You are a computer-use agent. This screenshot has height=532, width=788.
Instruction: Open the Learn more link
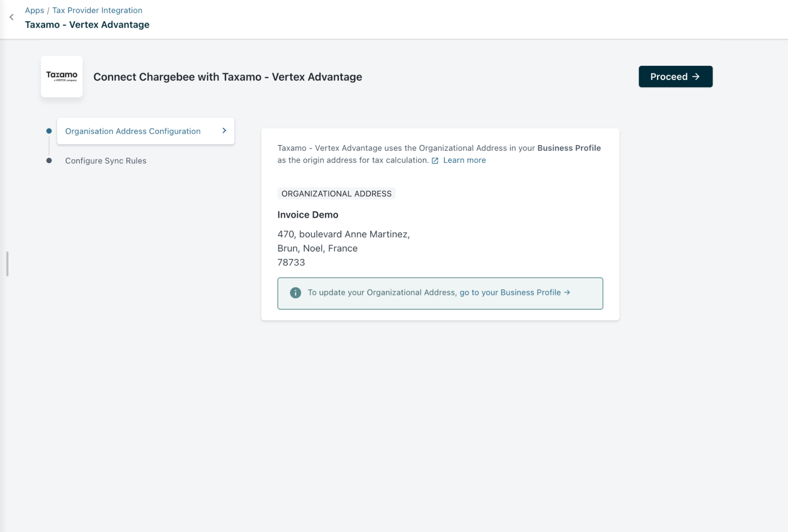[x=464, y=160]
